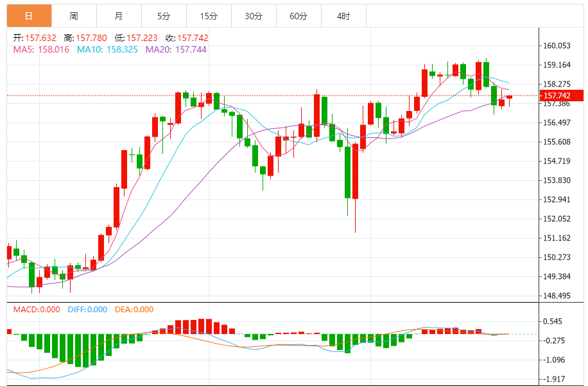This screenshot has width=588, height=386.
Task: Open the 30分 timeframe tab
Action: point(254,16)
